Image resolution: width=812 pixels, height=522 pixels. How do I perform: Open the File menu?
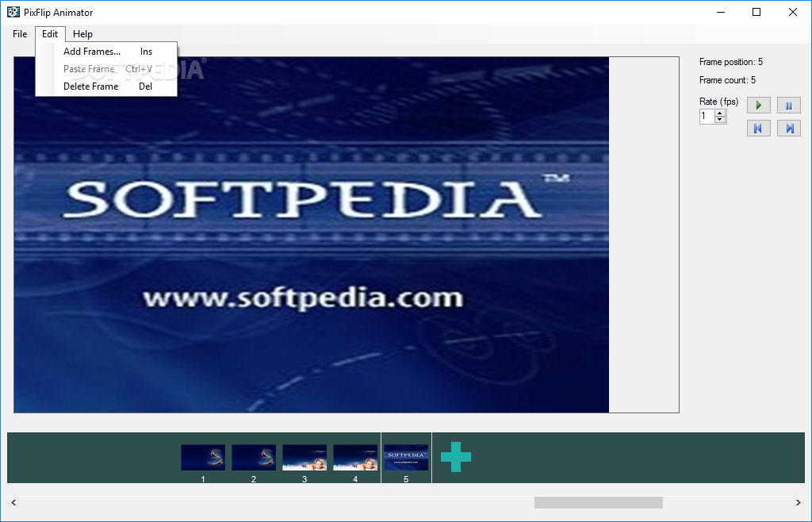(x=20, y=34)
